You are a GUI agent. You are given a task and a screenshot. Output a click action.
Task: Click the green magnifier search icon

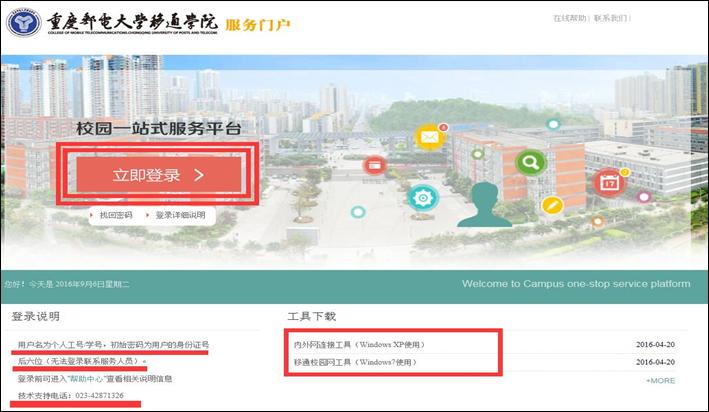tap(529, 160)
